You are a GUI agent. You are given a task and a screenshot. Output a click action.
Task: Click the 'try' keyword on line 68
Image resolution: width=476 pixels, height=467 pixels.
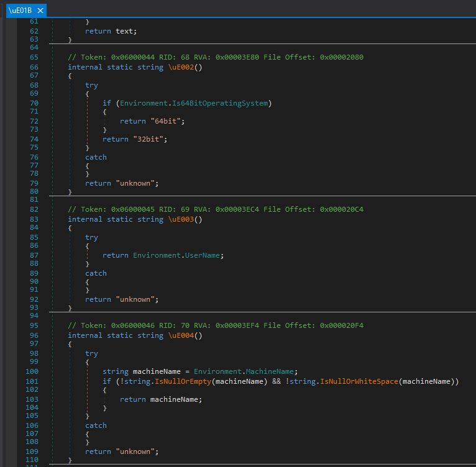pyautogui.click(x=92, y=85)
